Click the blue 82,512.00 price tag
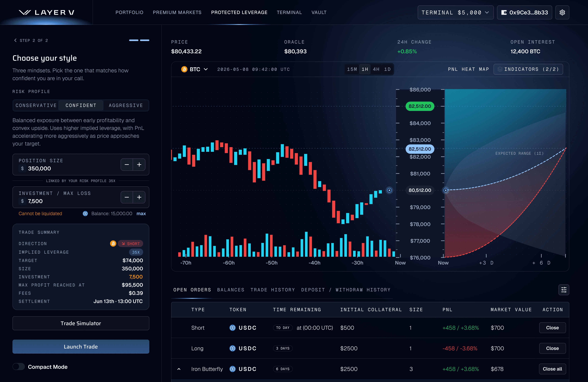 pyautogui.click(x=420, y=149)
